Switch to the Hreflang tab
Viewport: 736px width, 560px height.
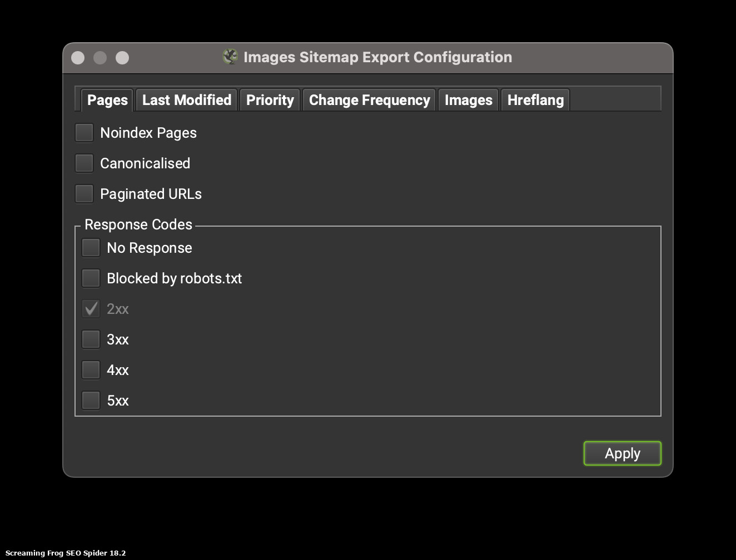pos(535,100)
